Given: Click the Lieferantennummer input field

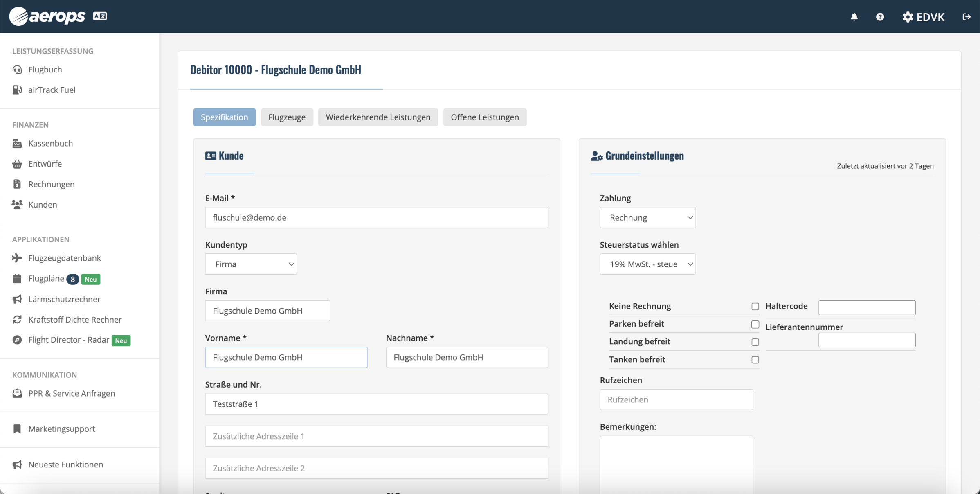Looking at the screenshot, I should coord(867,340).
